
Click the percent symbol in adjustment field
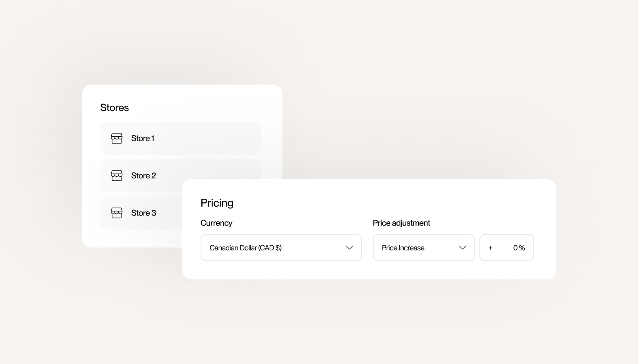pos(522,248)
